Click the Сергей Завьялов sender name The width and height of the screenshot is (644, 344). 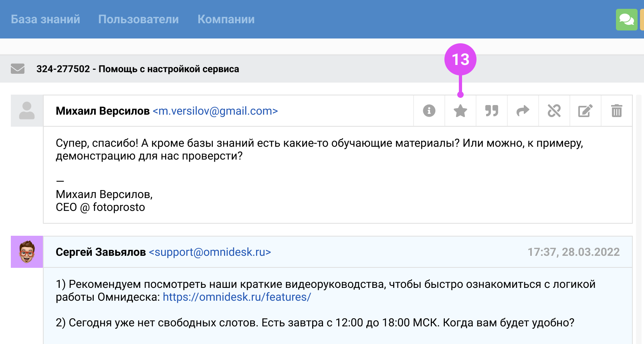[101, 252]
